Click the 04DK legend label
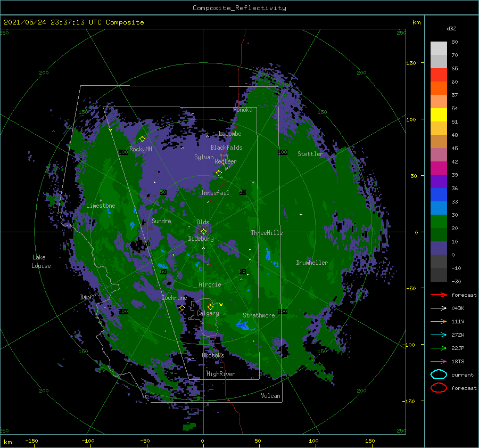 click(458, 308)
